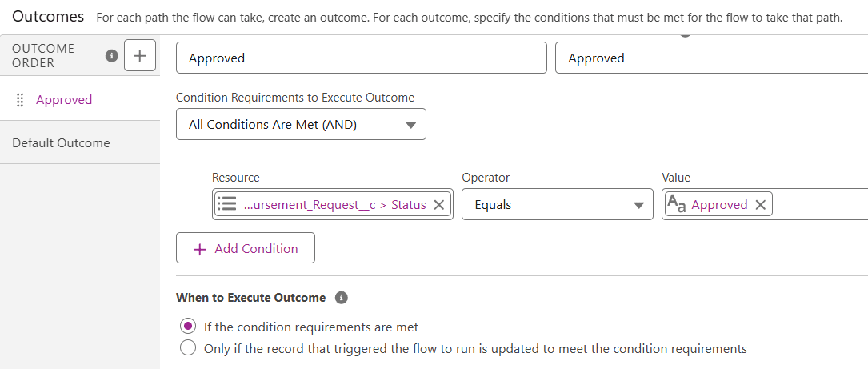Click the Outcome Order info icon

click(112, 56)
